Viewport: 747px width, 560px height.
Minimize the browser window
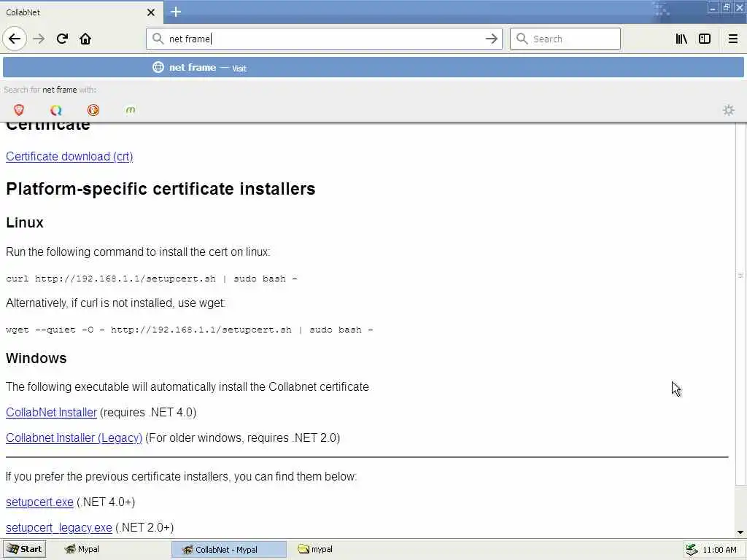[712, 7]
